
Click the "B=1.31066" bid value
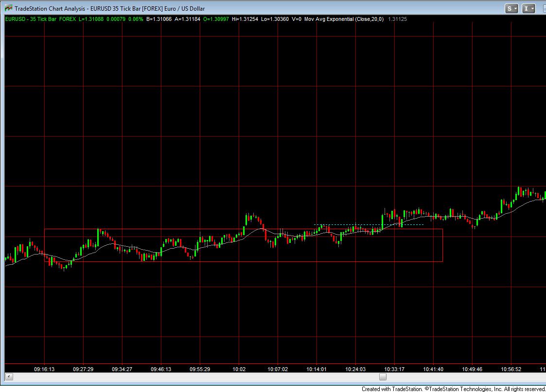tap(159, 19)
